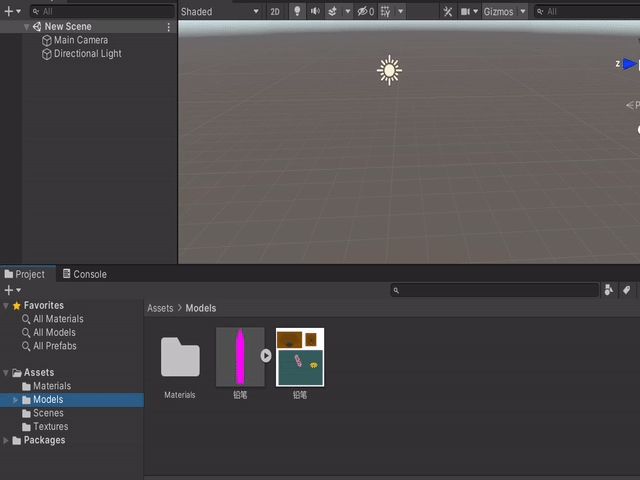Open New Scene three-dot options menu
Image resolution: width=640 pixels, height=480 pixels.
click(x=169, y=27)
